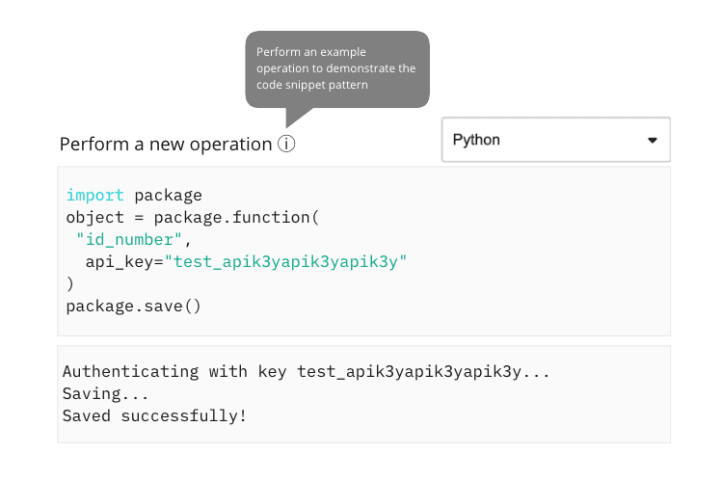
Task: Open the Python language dropdown
Action: (555, 140)
